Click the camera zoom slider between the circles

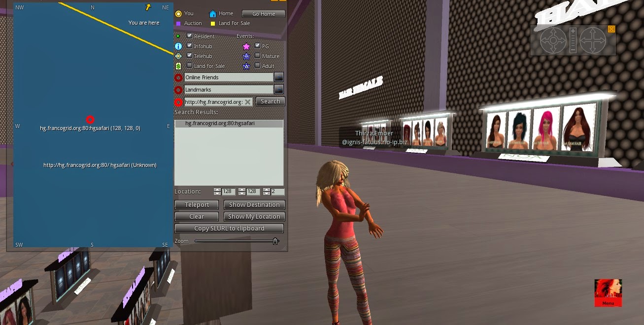tap(573, 41)
